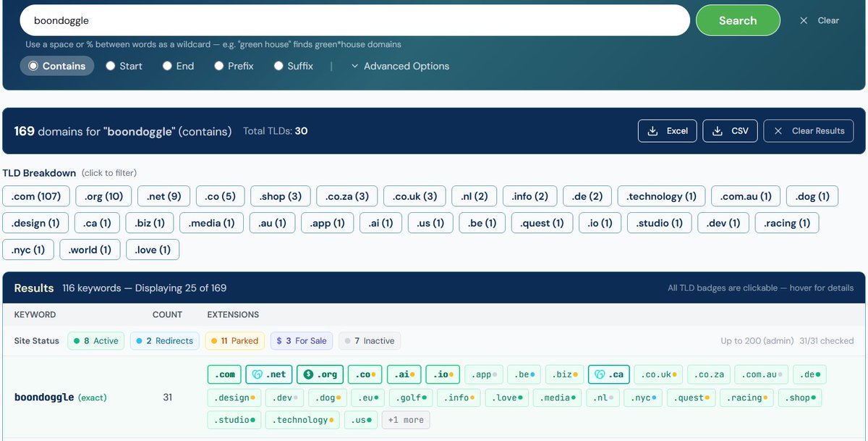Filter by .quest (1) TLD
Image resolution: width=868 pixels, height=441 pixels.
pos(542,223)
